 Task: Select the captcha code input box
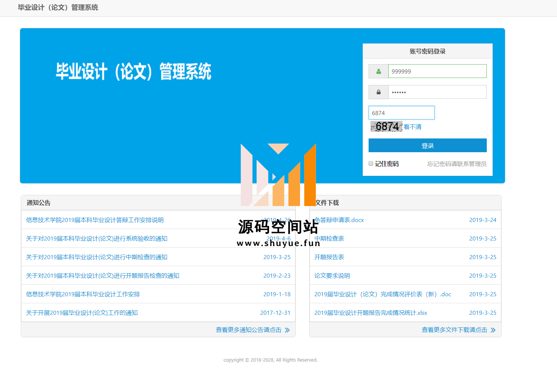coord(401,113)
